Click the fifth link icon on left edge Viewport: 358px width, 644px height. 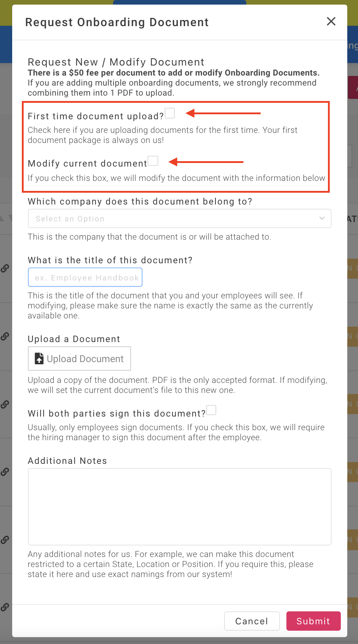tap(5, 540)
